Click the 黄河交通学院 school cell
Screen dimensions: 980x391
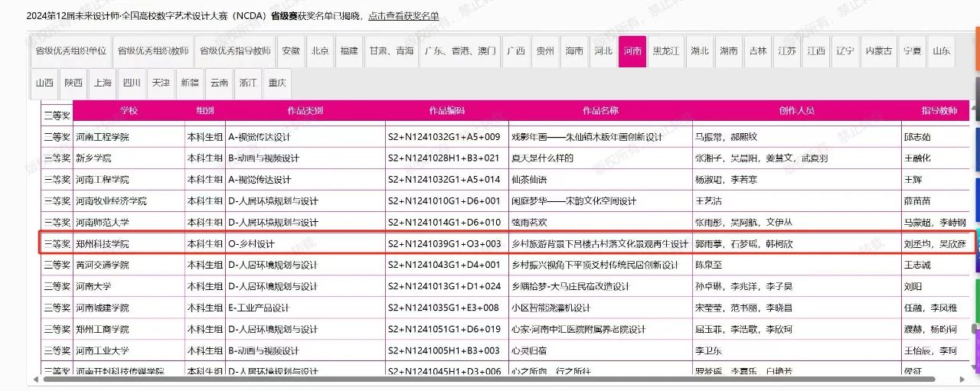[129, 266]
